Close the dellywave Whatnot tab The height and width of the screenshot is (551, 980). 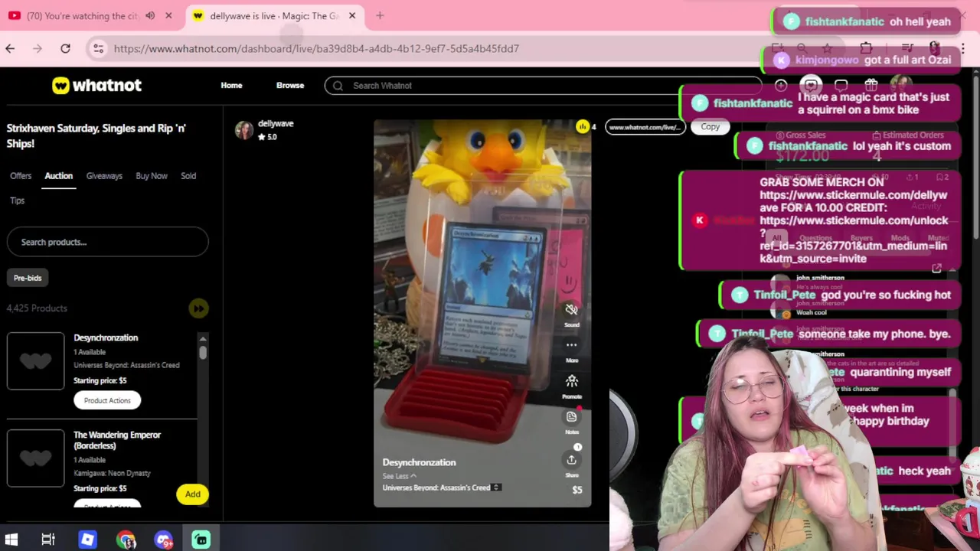pos(352,15)
